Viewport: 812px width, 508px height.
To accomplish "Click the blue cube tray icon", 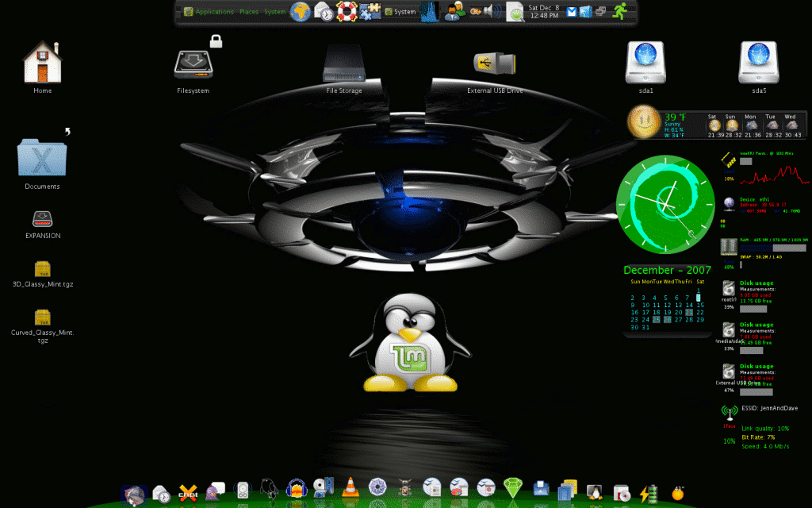I will [x=586, y=11].
